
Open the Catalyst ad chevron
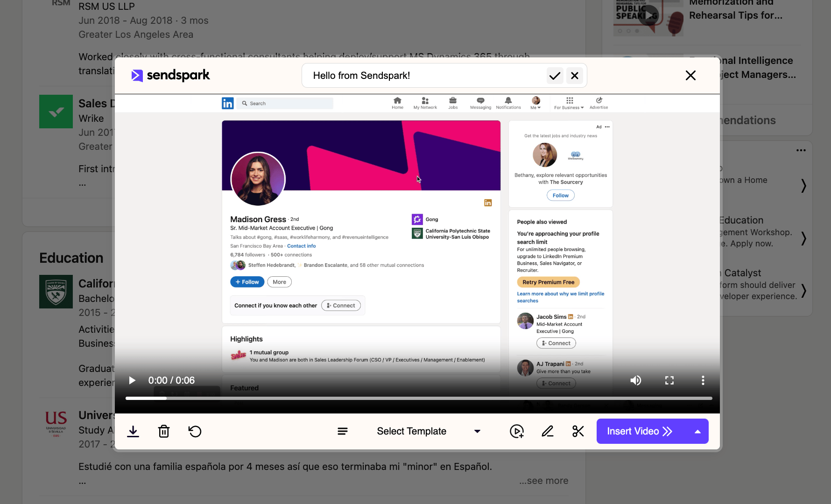tap(803, 291)
